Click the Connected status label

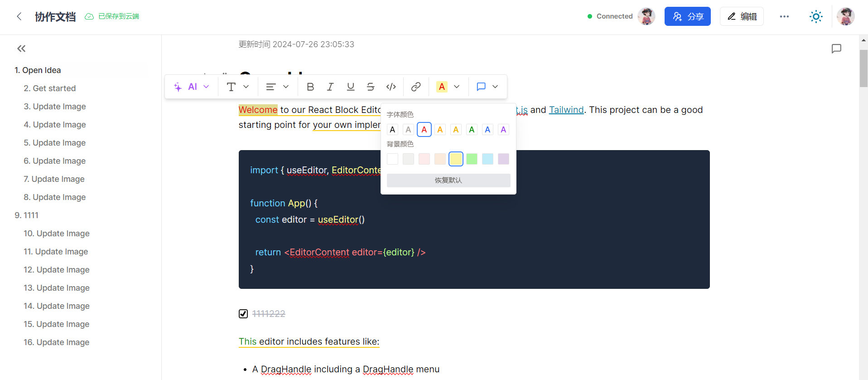614,16
